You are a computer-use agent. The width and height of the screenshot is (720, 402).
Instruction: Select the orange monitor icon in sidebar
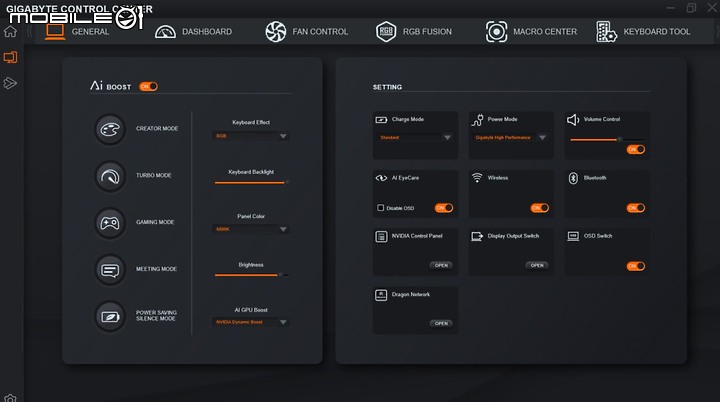pyautogui.click(x=10, y=57)
